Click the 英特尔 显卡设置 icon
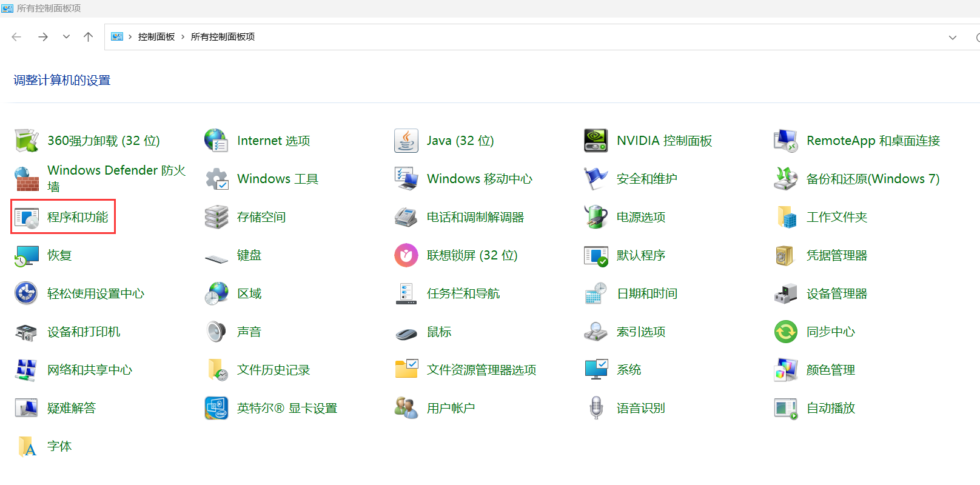Image resolution: width=980 pixels, height=485 pixels. 216,408
